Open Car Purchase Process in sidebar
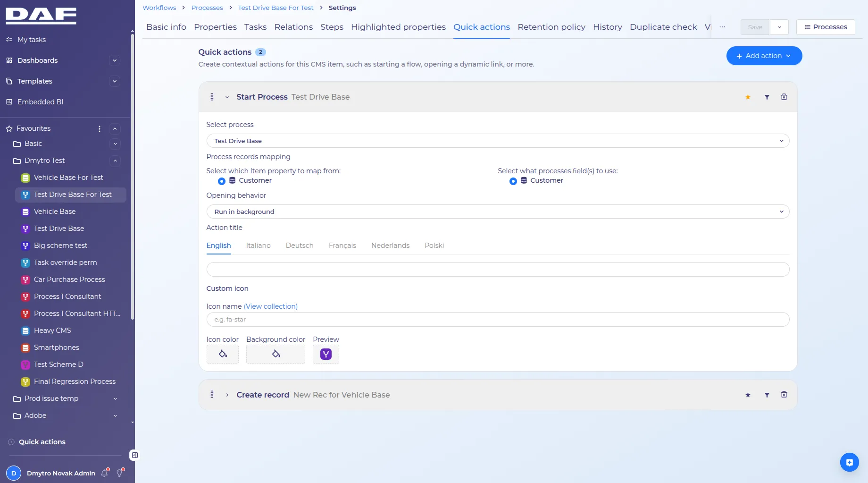Image resolution: width=868 pixels, height=483 pixels. point(69,280)
